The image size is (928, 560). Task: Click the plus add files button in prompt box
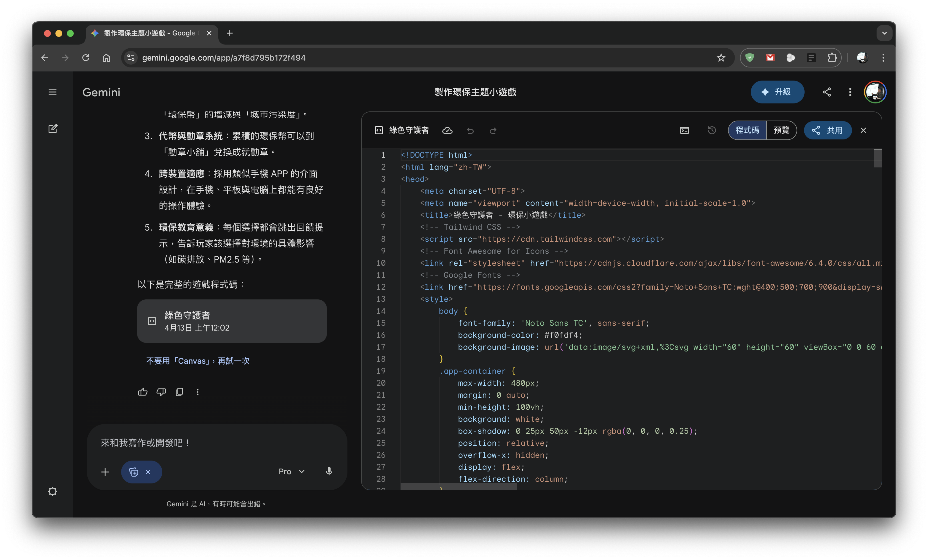(105, 472)
